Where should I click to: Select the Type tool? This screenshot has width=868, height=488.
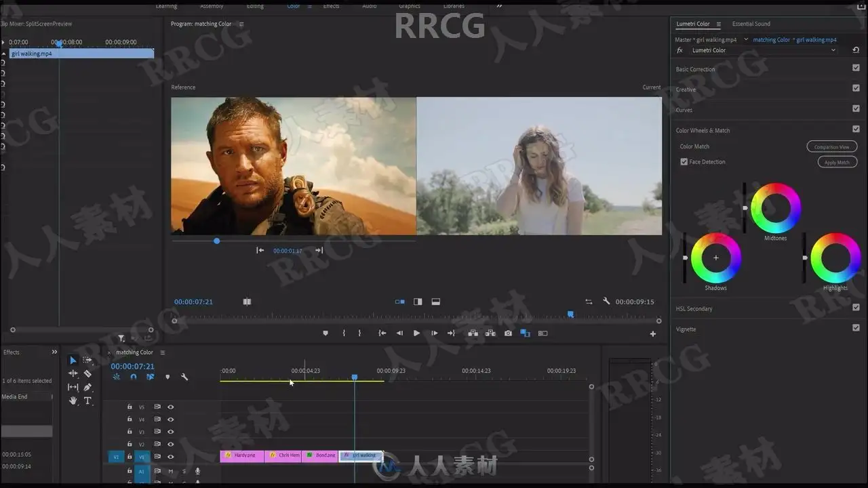(87, 401)
